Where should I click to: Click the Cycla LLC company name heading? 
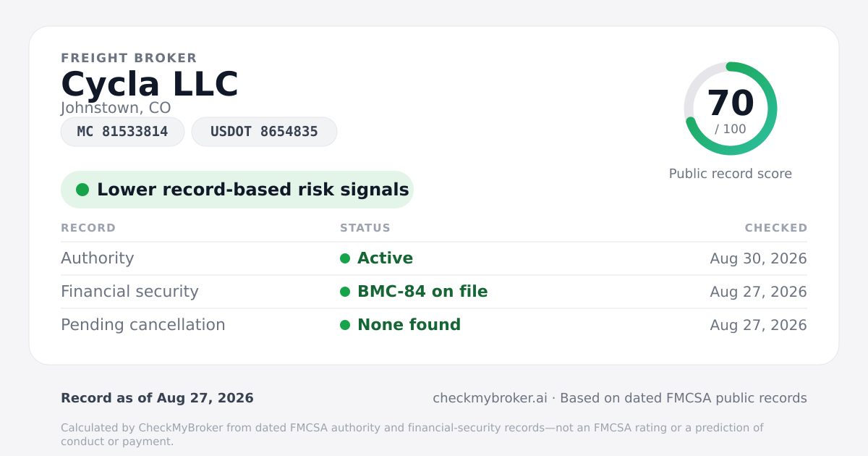(150, 84)
